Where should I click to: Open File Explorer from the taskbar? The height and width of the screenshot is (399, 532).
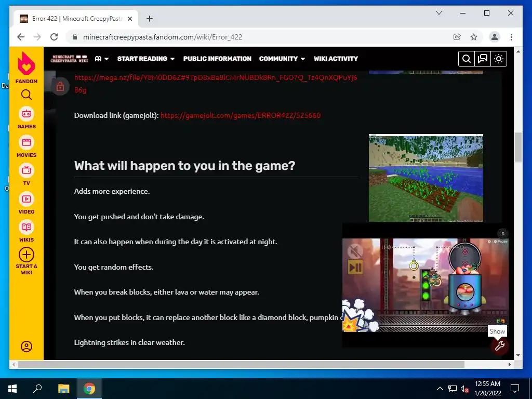(x=63, y=389)
